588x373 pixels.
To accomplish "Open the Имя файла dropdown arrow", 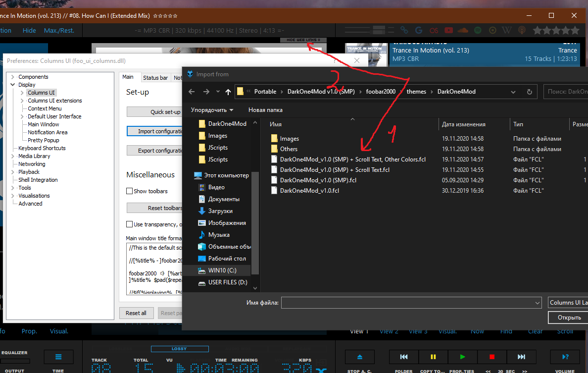I will [x=537, y=303].
